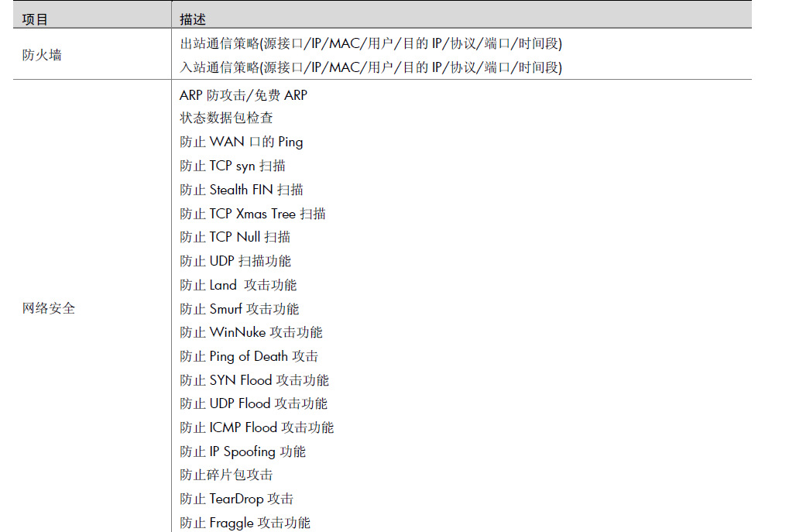This screenshot has width=789, height=532.
Task: Select the 防止 TearDrop 攻击 line
Action: tap(237, 499)
